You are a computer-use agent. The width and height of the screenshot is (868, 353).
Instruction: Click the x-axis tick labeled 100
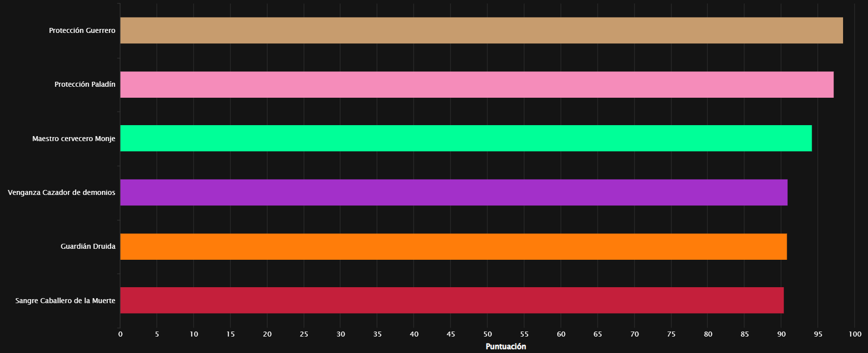pyautogui.click(x=855, y=334)
